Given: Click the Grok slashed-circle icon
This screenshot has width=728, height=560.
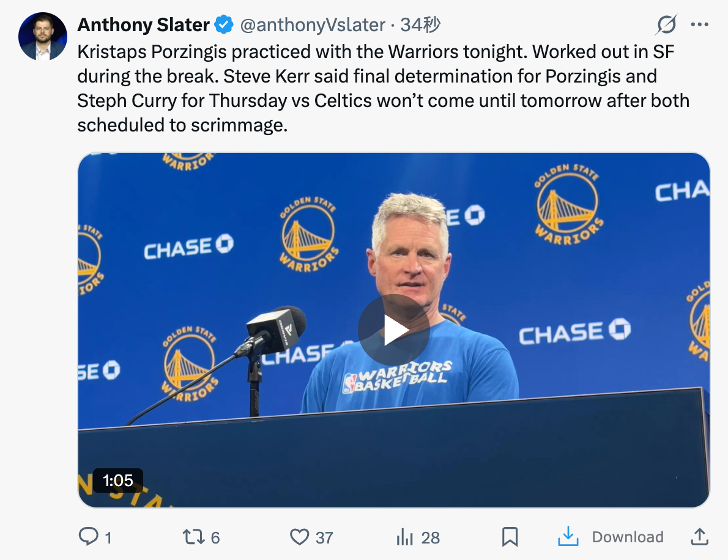Looking at the screenshot, I should 666,24.
